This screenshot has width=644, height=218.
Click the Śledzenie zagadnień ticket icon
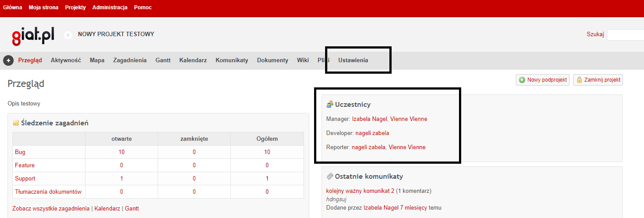[16, 123]
